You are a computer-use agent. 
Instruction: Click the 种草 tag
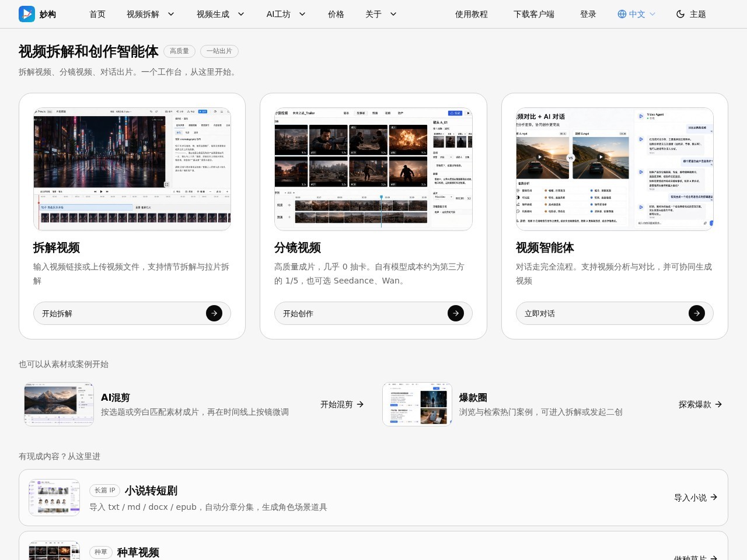101,552
